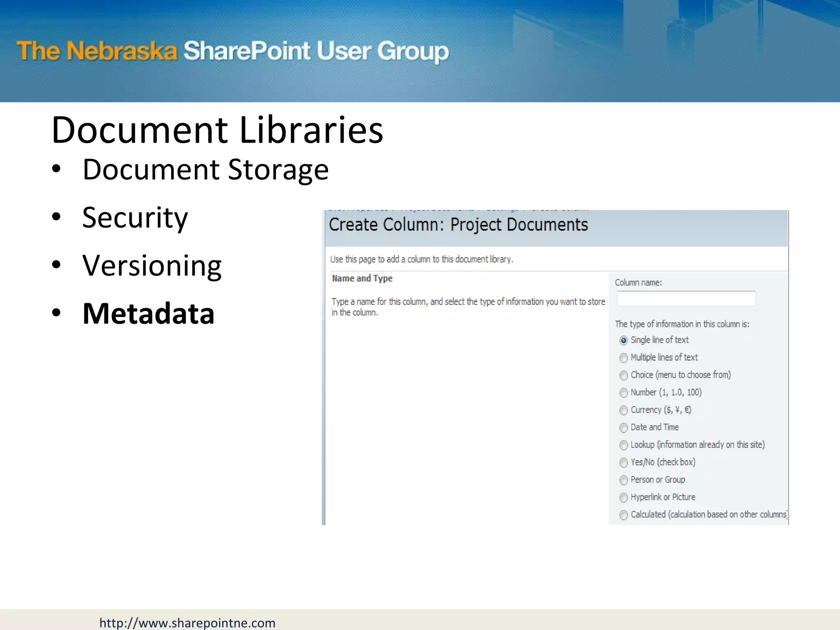Screen dimensions: 840x630
Task: Select the 'Calculated' column type radio button
Action: 623,515
